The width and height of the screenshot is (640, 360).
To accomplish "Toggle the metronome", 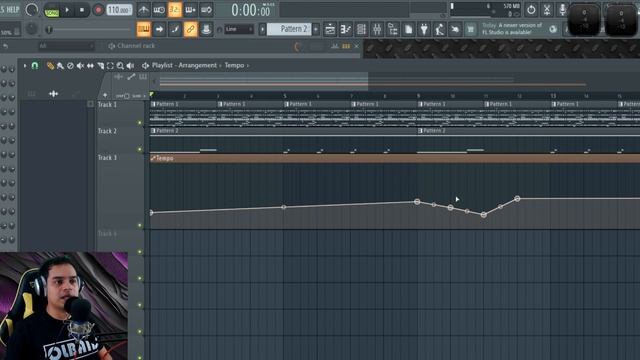I will coord(143,9).
